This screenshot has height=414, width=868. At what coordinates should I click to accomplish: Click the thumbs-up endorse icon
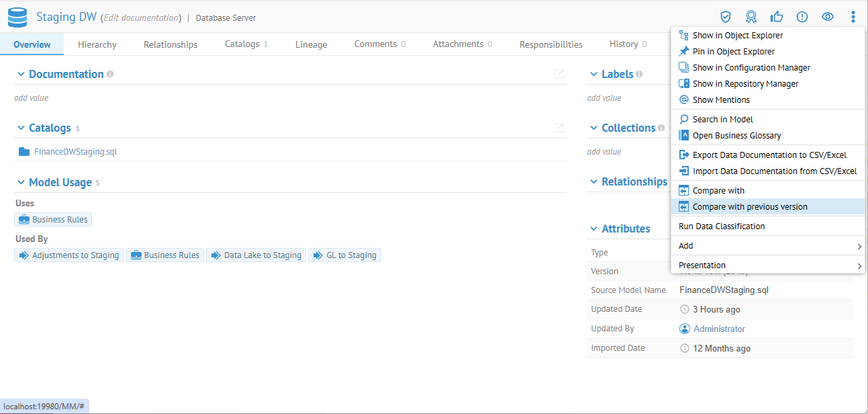tap(777, 17)
